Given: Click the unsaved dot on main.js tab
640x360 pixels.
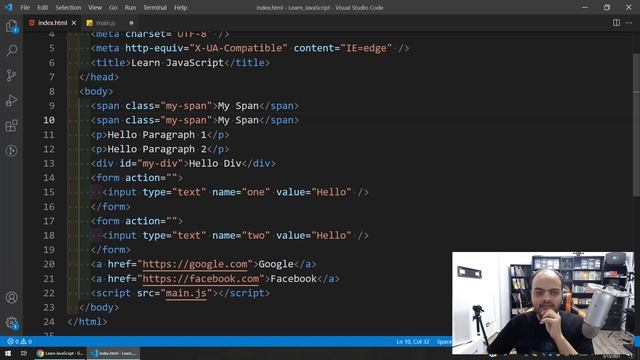Looking at the screenshot, I should click(131, 23).
